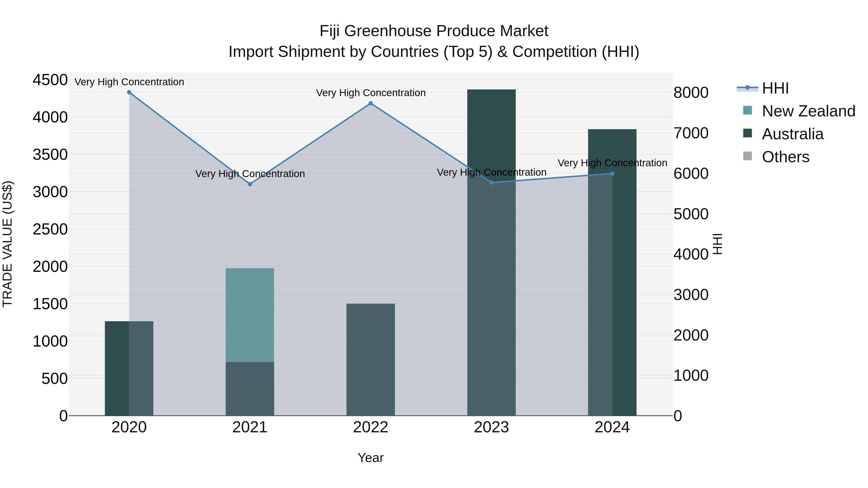Select the 2021 HHI data point
868x488 pixels.
pyautogui.click(x=250, y=184)
